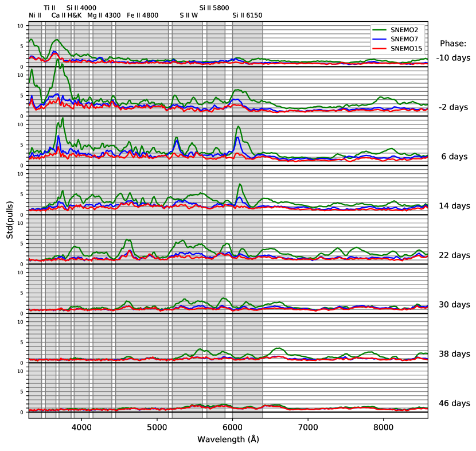Click the 8000 x-axis tick label

(x=384, y=427)
